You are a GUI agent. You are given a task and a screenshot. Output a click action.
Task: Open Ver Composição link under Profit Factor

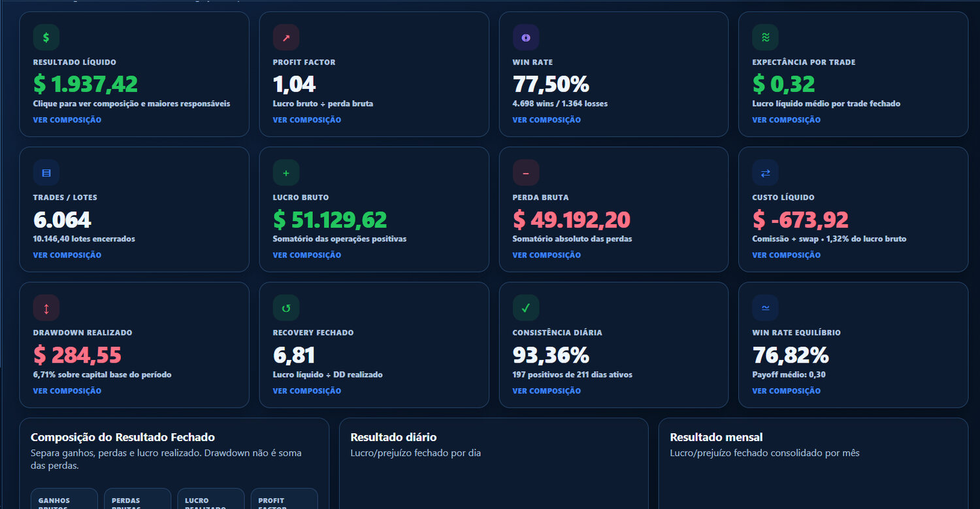(x=307, y=120)
